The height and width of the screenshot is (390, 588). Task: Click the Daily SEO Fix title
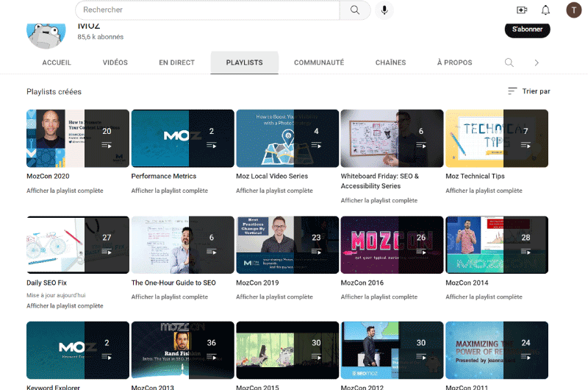tap(46, 283)
